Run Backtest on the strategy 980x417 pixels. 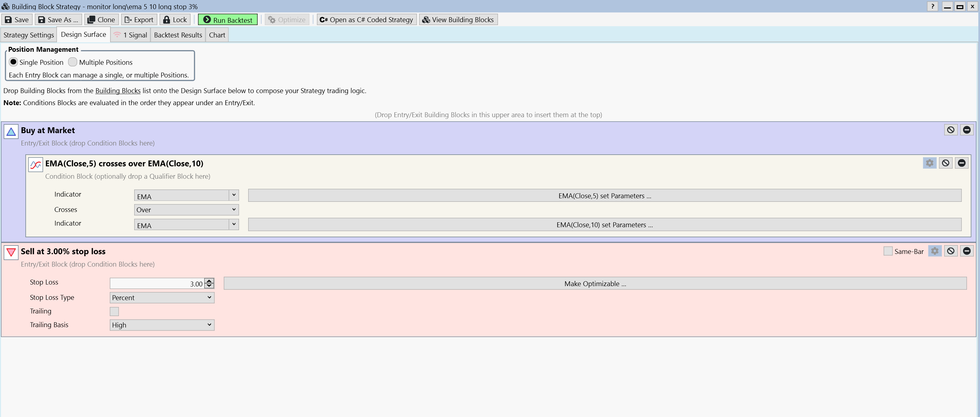pyautogui.click(x=228, y=20)
